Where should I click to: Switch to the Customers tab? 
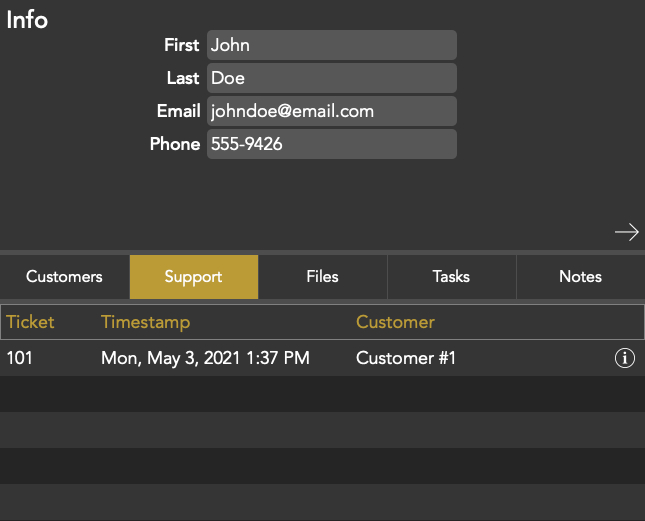pyautogui.click(x=64, y=277)
